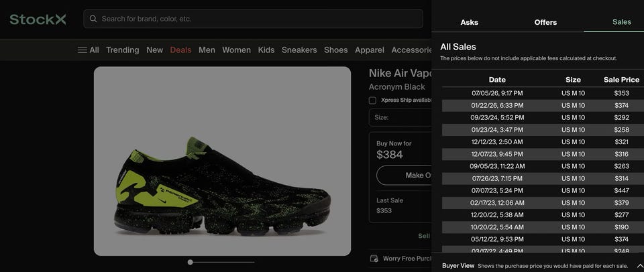Select sale dated 01/22/26, 6:33 PM
This screenshot has width=644, height=272.
(x=543, y=105)
